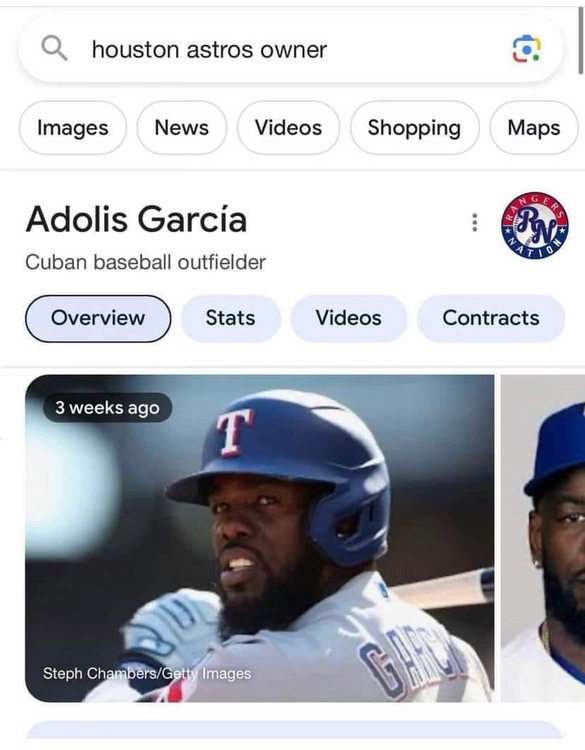
Task: Click the magnifying glass search icon
Action: tap(54, 49)
